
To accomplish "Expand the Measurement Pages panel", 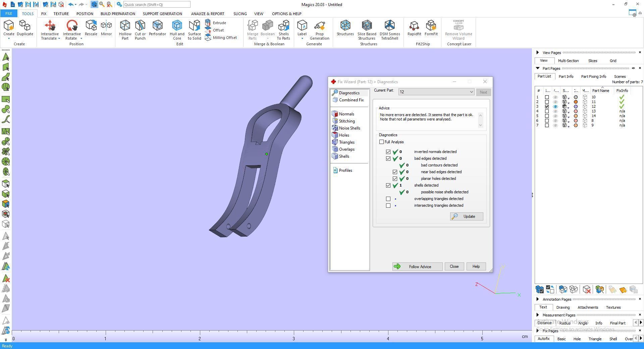I will tap(538, 315).
